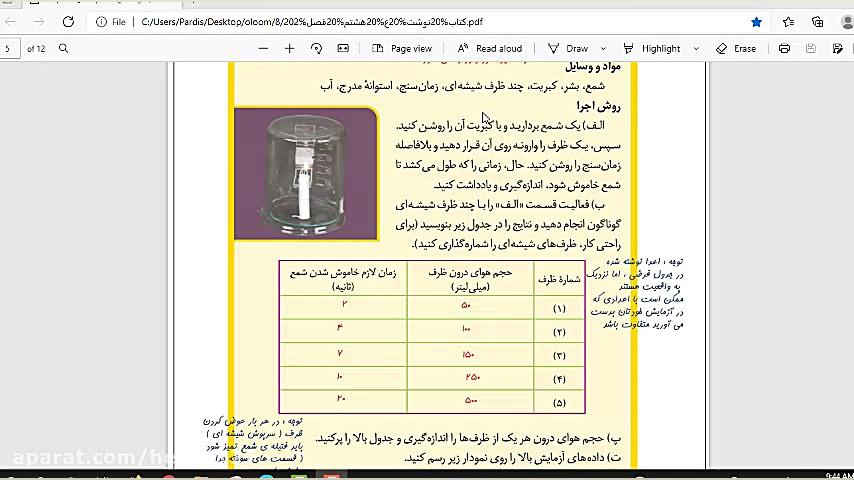Click the paragraph starting with «ت) داده‌های»

click(x=512, y=458)
